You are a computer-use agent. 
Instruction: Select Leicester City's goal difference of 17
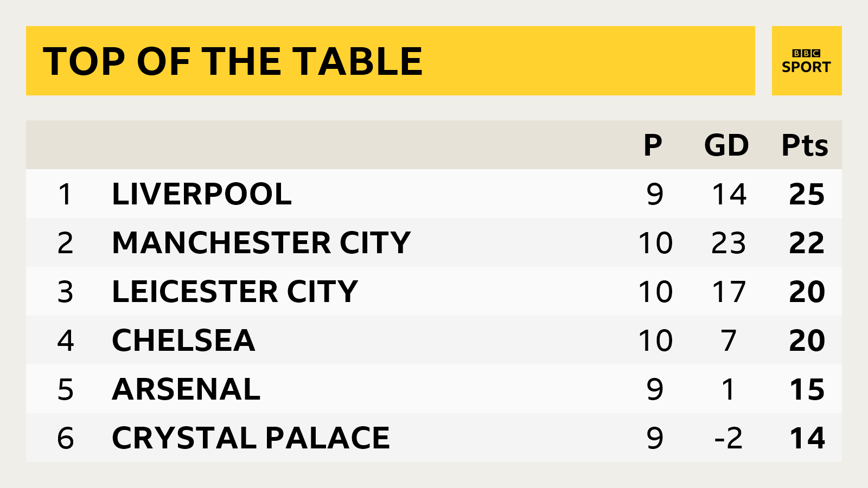click(729, 292)
